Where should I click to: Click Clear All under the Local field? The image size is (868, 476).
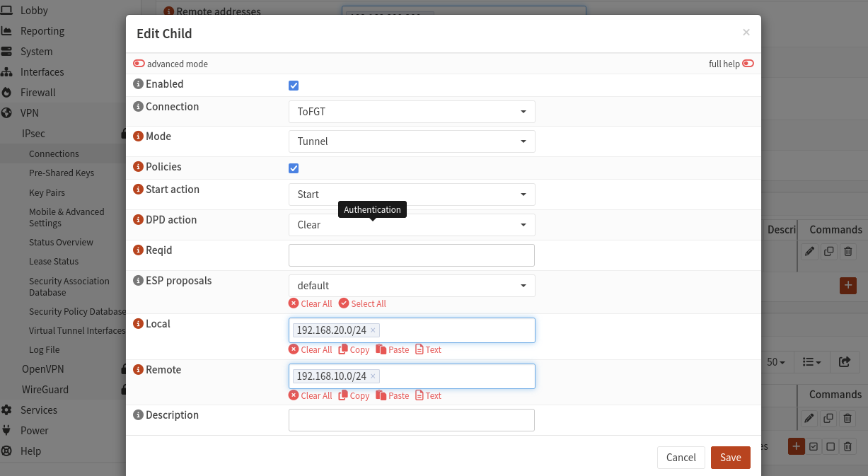click(311, 350)
